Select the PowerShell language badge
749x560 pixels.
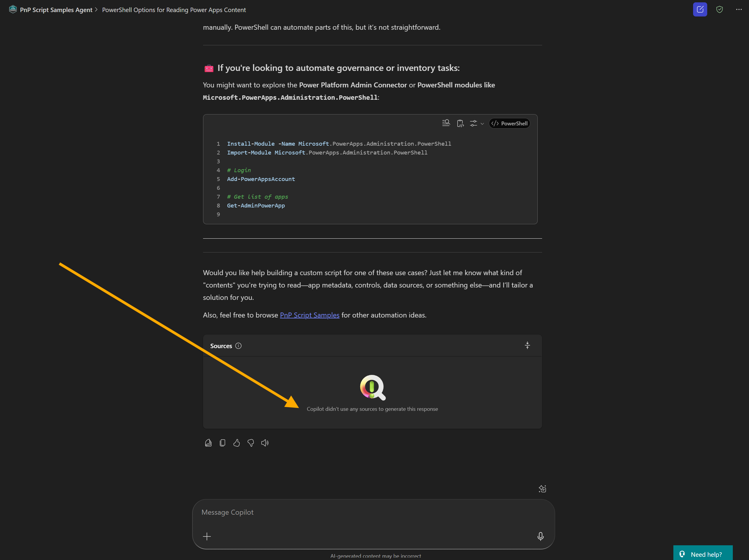(510, 123)
